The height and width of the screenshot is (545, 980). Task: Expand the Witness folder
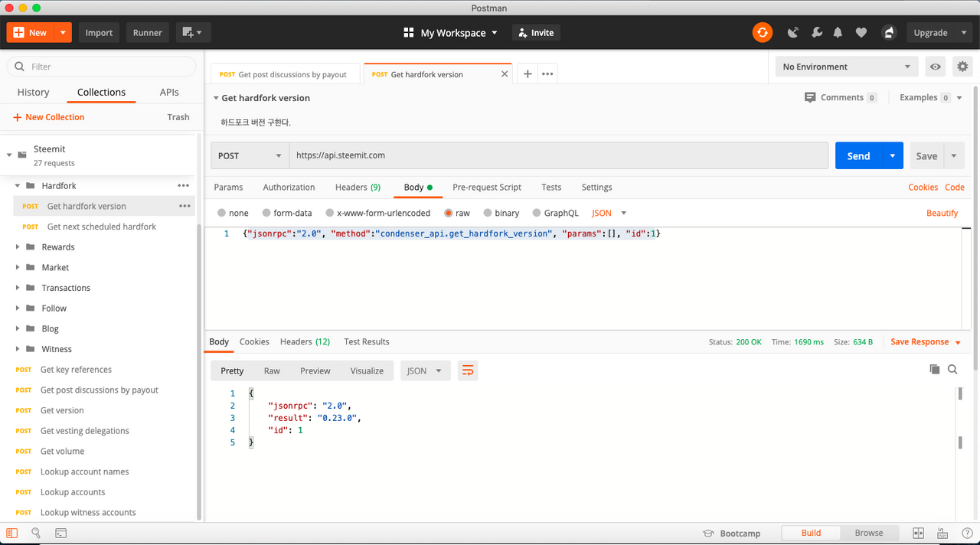18,349
